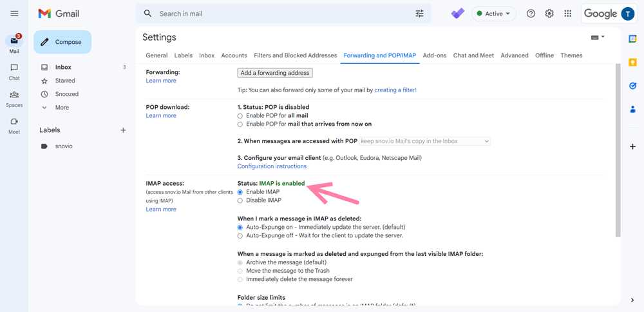Open the Active status dropdown
644x312 pixels.
pos(494,14)
